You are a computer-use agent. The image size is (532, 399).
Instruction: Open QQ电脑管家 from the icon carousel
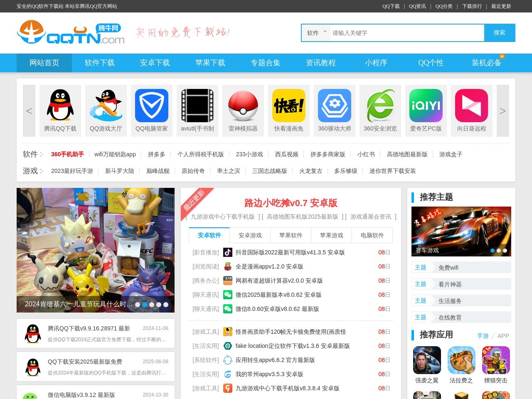point(151,105)
